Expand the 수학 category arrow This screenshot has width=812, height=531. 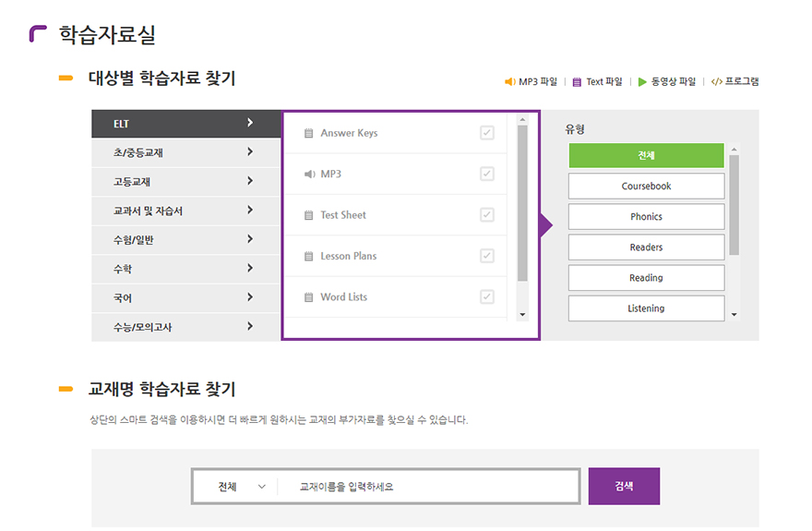(250, 267)
